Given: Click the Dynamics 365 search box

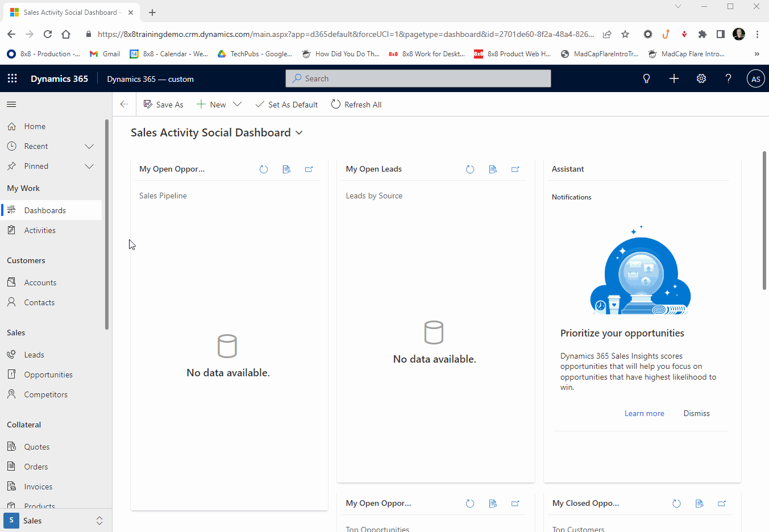Looking at the screenshot, I should point(418,78).
